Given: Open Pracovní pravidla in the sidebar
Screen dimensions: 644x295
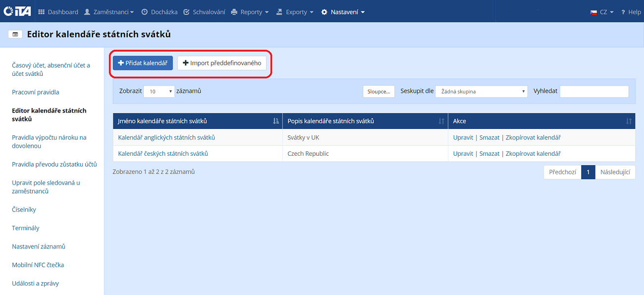Looking at the screenshot, I should click(35, 92).
